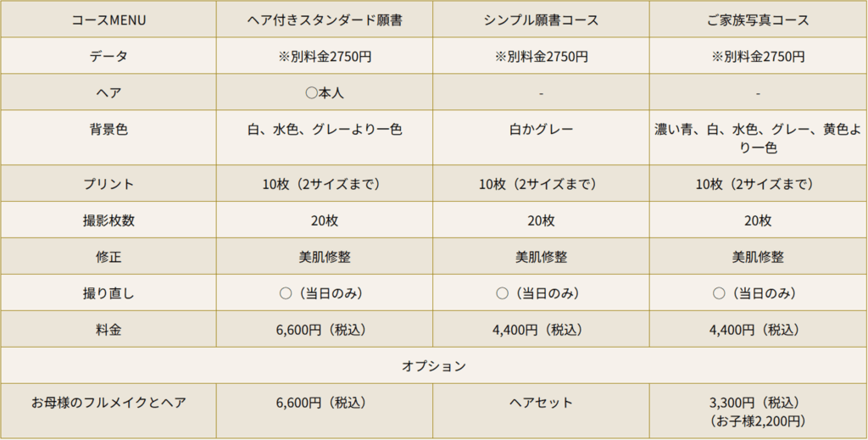868x440 pixels.
Task: Select the ヘア付きスタンダード願書 column header
Action: [x=324, y=20]
